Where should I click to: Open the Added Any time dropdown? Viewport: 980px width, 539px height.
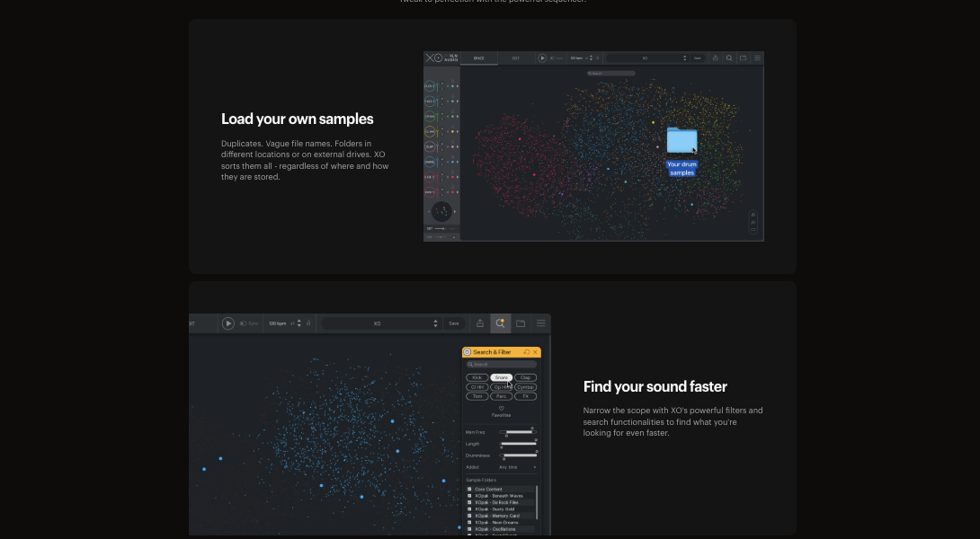[x=518, y=467]
